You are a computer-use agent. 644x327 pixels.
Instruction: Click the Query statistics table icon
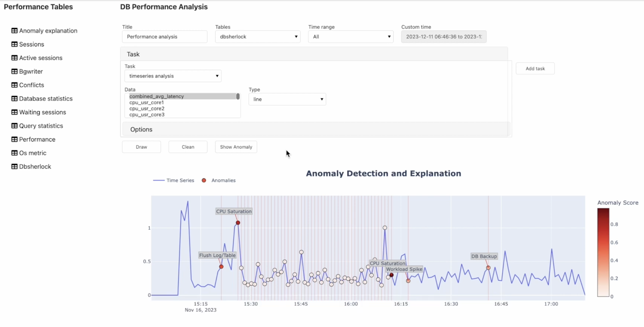click(14, 126)
